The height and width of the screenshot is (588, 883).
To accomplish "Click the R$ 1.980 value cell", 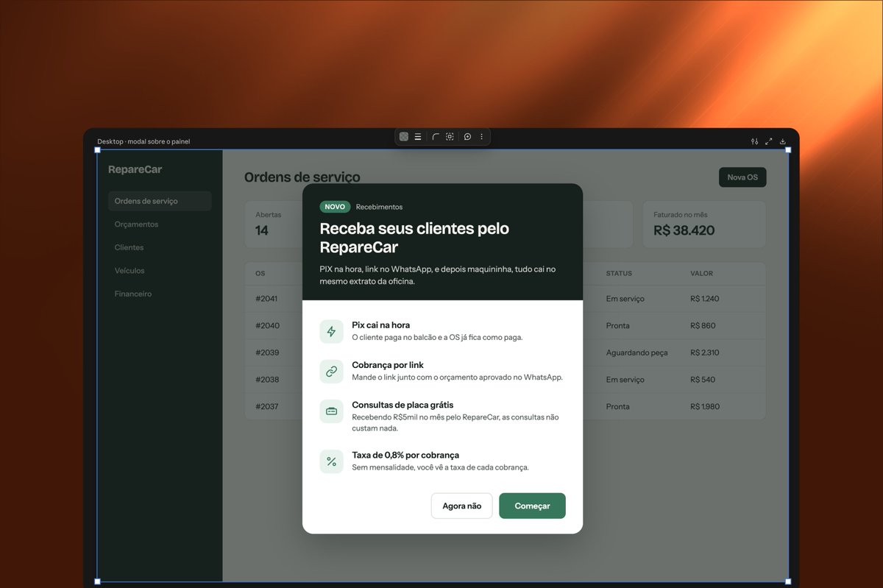I will pyautogui.click(x=705, y=406).
